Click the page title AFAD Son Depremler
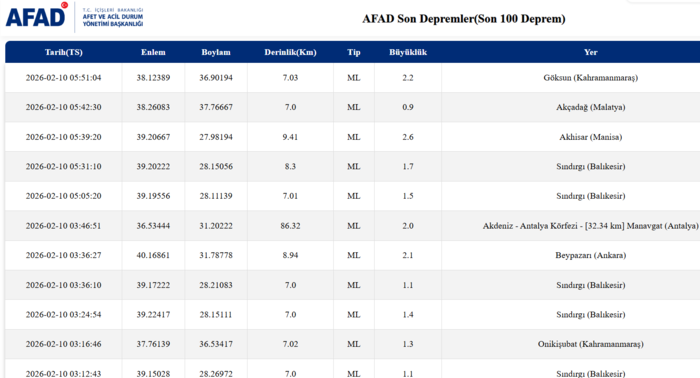 pyautogui.click(x=463, y=19)
